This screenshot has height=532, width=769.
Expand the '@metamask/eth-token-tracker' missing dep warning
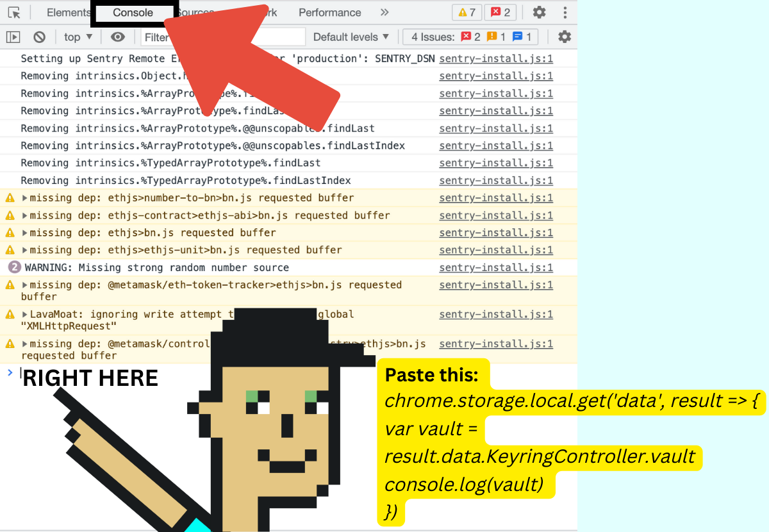pyautogui.click(x=25, y=285)
